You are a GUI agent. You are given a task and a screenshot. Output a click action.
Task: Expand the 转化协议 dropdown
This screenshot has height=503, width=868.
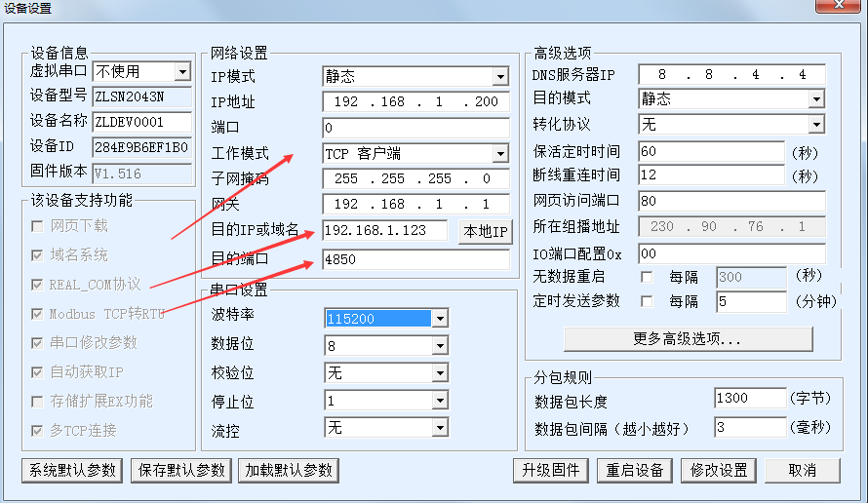(816, 125)
